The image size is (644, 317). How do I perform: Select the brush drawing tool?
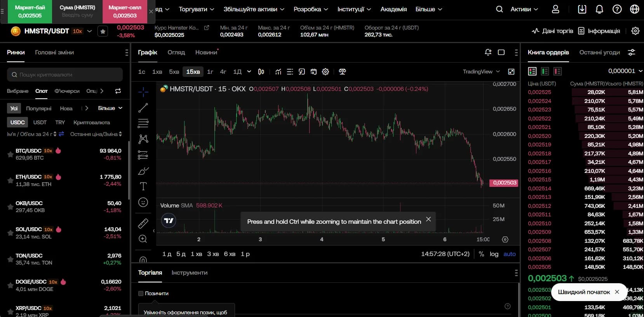pyautogui.click(x=143, y=171)
